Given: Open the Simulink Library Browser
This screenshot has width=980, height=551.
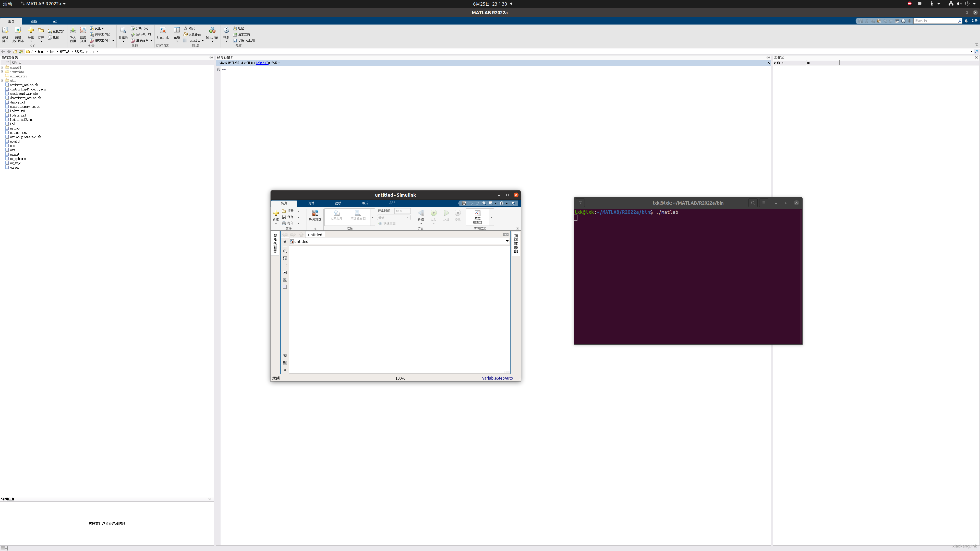Looking at the screenshot, I should click(315, 216).
